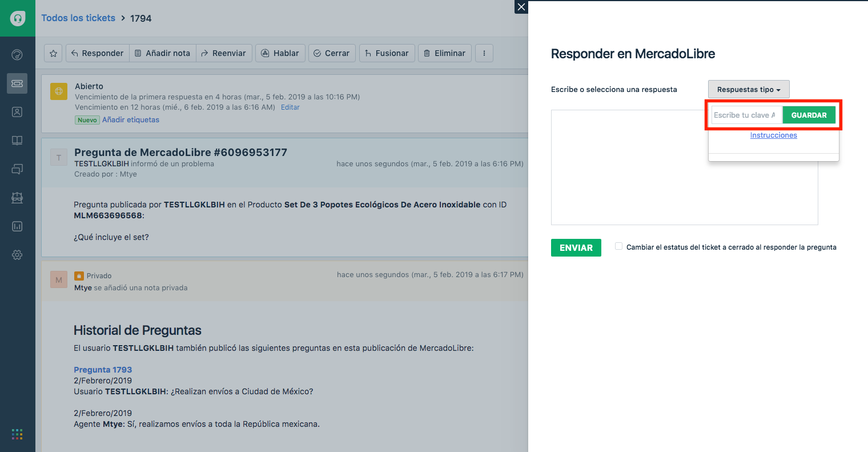This screenshot has height=452, width=868.
Task: Open the forums chat icon in sidebar
Action: [x=17, y=169]
